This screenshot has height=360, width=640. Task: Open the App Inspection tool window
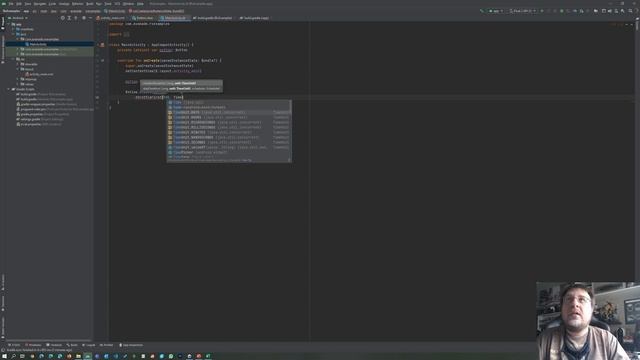coord(131,345)
